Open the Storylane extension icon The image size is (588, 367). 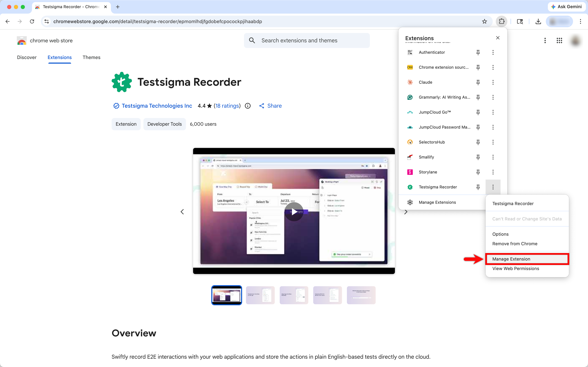pyautogui.click(x=410, y=172)
